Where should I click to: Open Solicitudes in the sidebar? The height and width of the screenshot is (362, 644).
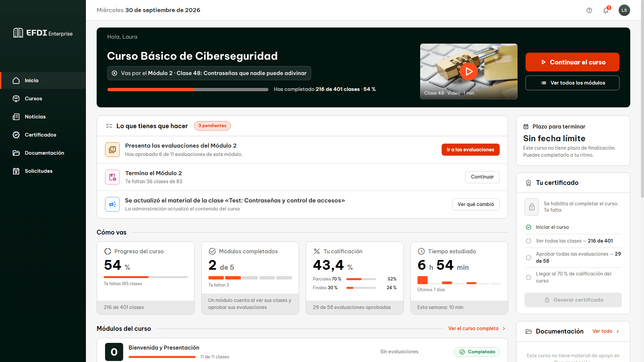pos(43,171)
